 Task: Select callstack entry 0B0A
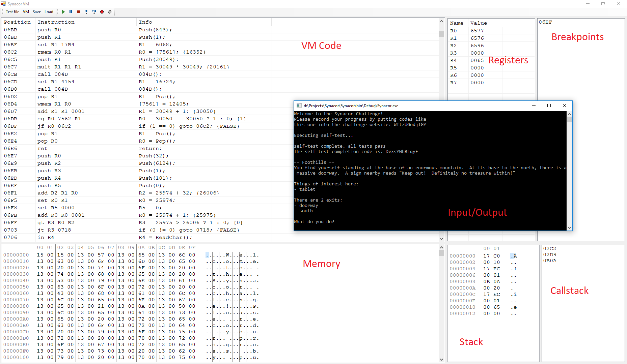pyautogui.click(x=550, y=261)
